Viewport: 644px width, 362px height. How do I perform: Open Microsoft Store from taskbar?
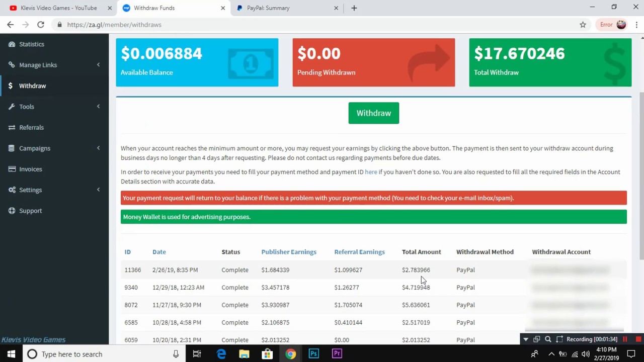tap(267, 354)
